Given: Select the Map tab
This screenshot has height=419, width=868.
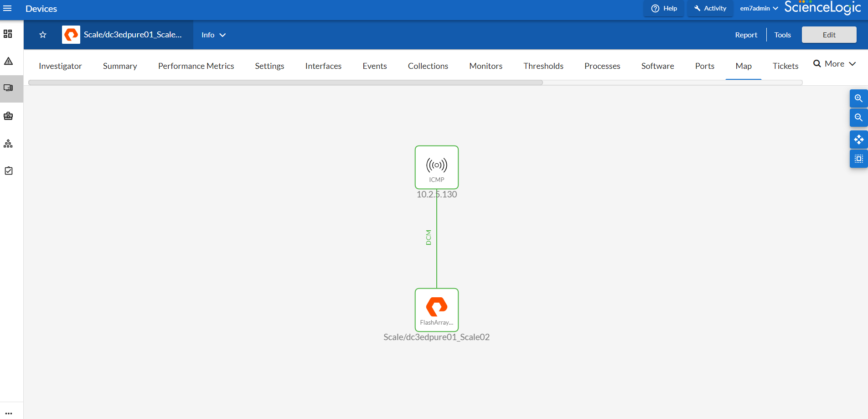Looking at the screenshot, I should (x=744, y=66).
